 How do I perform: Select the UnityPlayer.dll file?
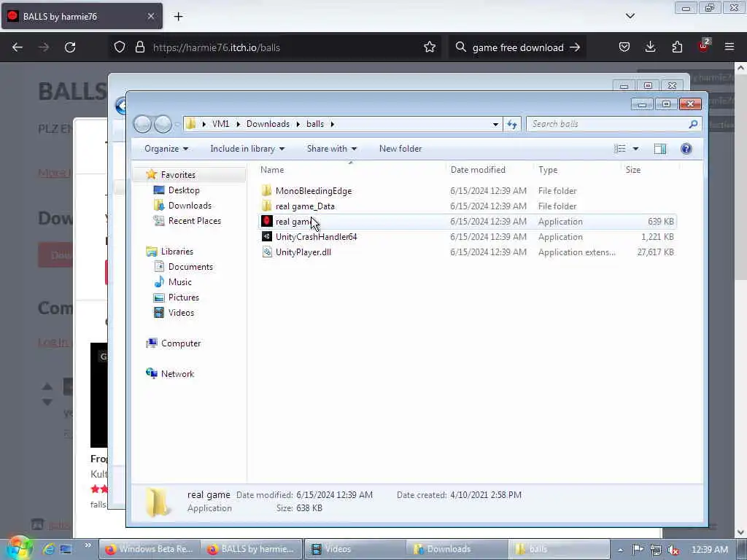[x=303, y=252]
